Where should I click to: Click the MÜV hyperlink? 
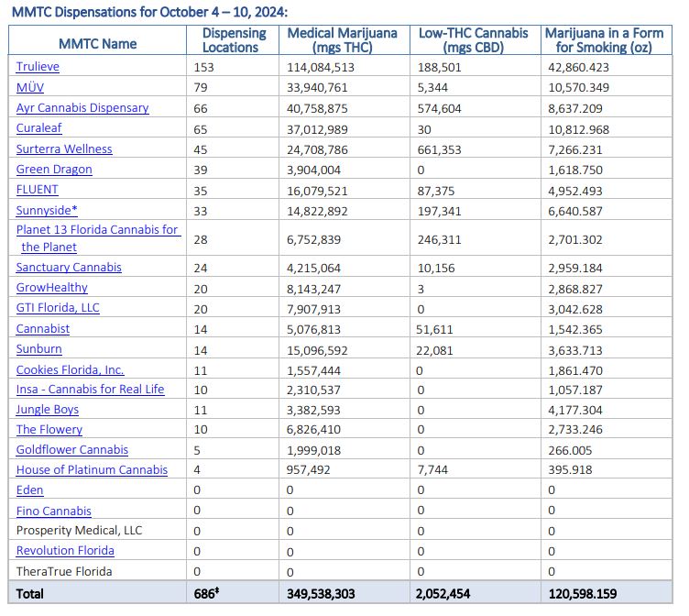32,87
